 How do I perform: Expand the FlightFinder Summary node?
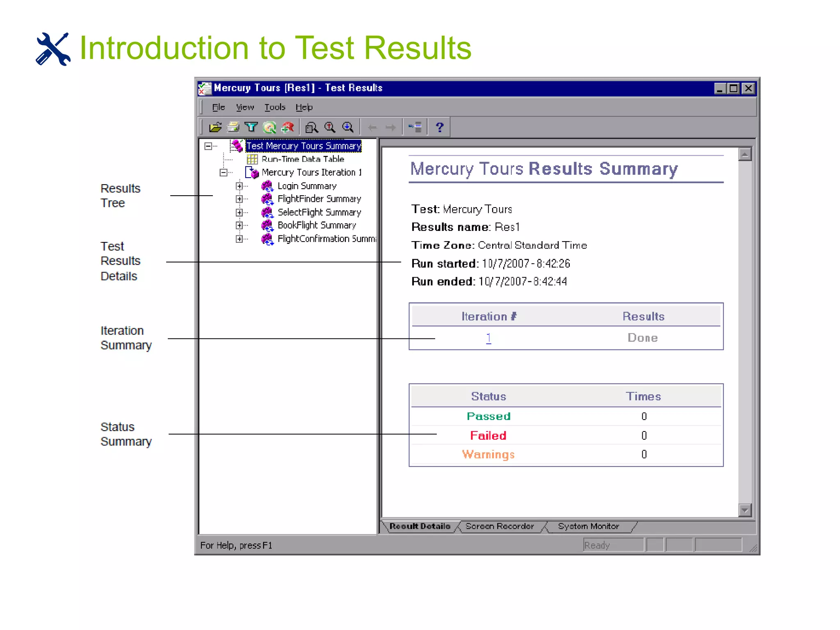pos(239,199)
